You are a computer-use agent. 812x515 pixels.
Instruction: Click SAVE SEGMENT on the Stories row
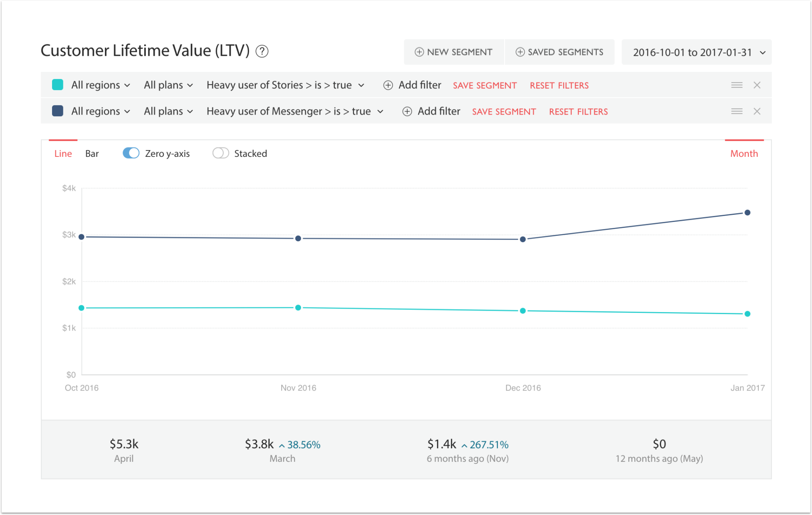click(485, 85)
